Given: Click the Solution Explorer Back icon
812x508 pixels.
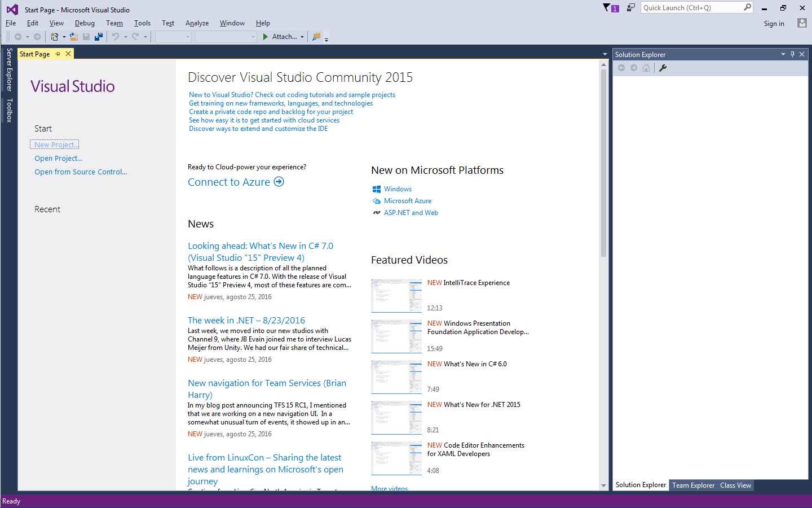Looking at the screenshot, I should click(x=621, y=68).
